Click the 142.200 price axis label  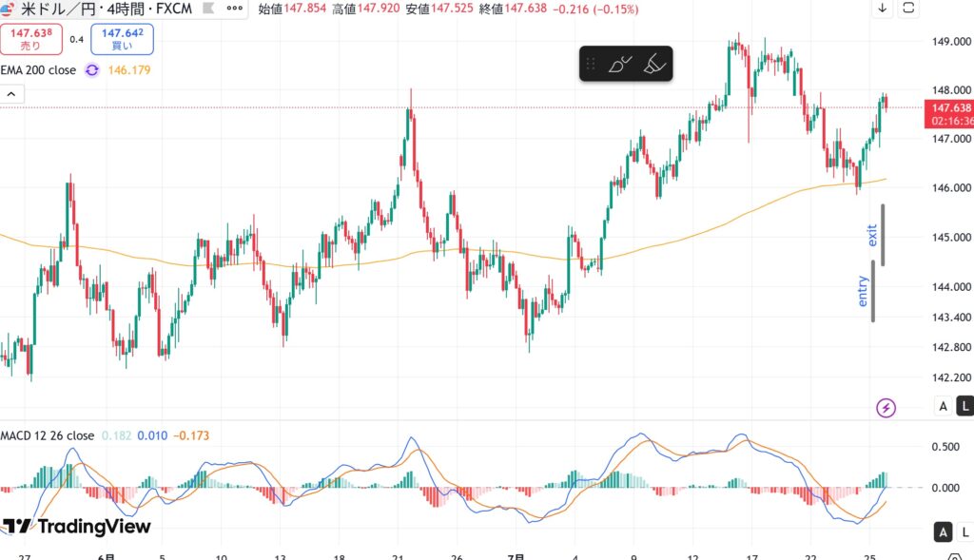tap(951, 377)
